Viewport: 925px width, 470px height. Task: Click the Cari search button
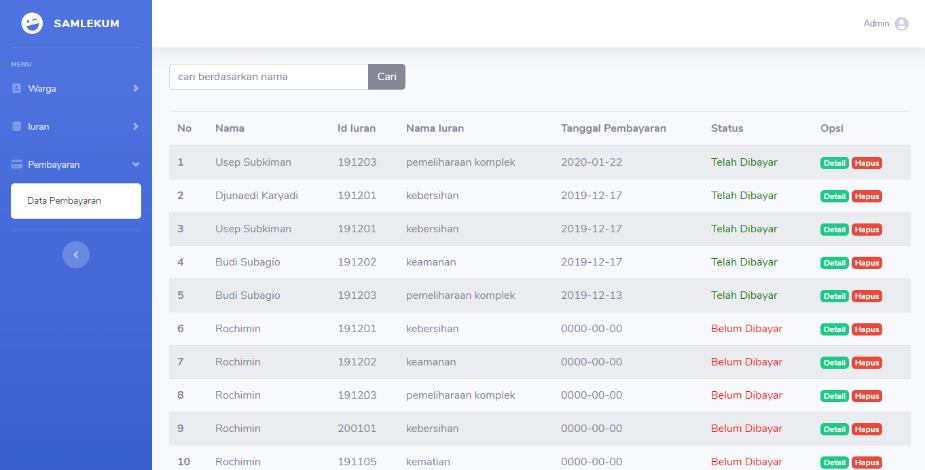[x=386, y=77]
